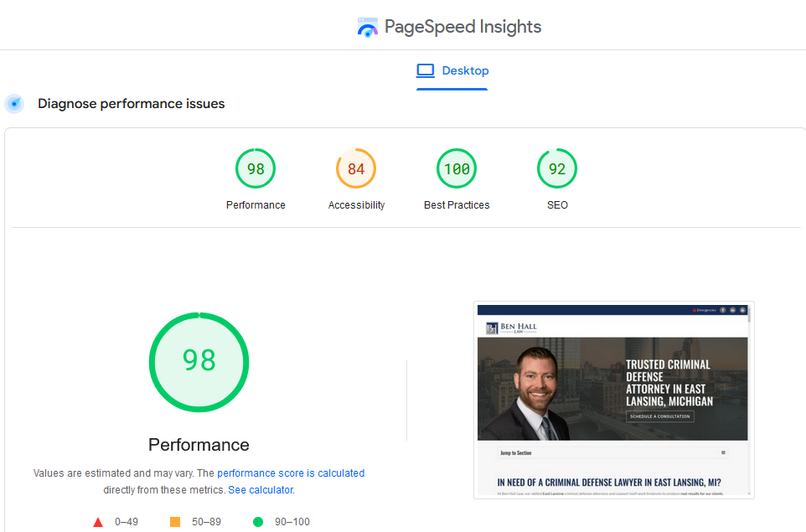Click the website screenshot thumbnail
Viewport: 806px width, 532px height.
(613, 400)
